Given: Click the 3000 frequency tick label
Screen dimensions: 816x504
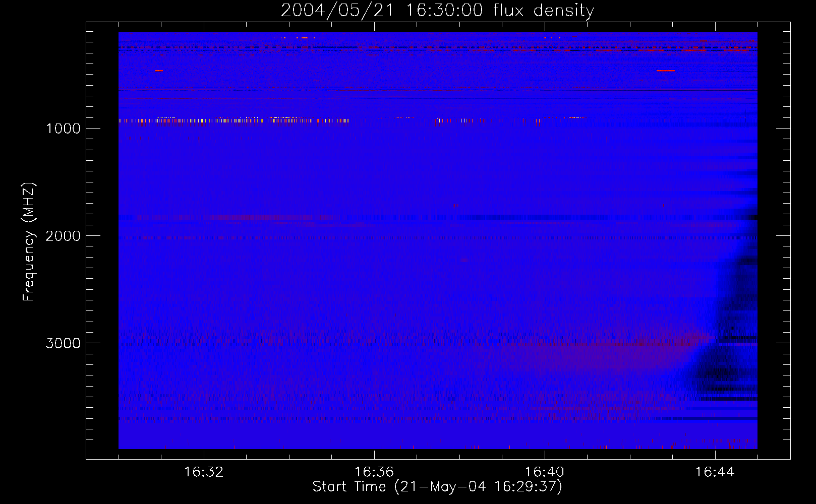Looking at the screenshot, I should click(63, 343).
